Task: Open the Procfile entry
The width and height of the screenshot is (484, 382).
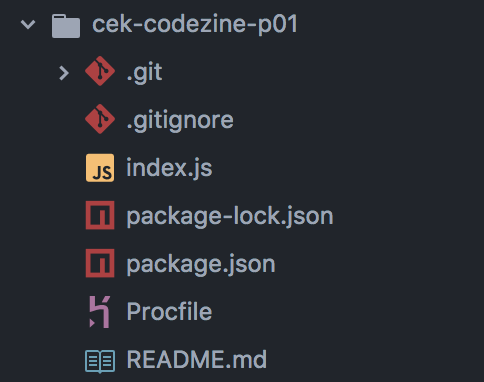Action: (169, 312)
